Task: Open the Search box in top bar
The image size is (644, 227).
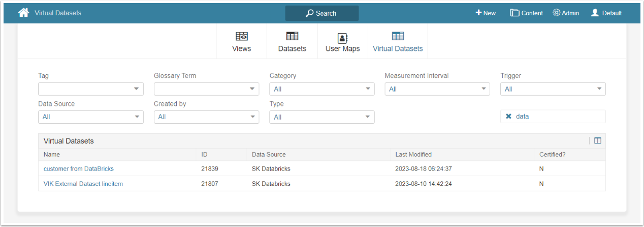Action: (321, 13)
